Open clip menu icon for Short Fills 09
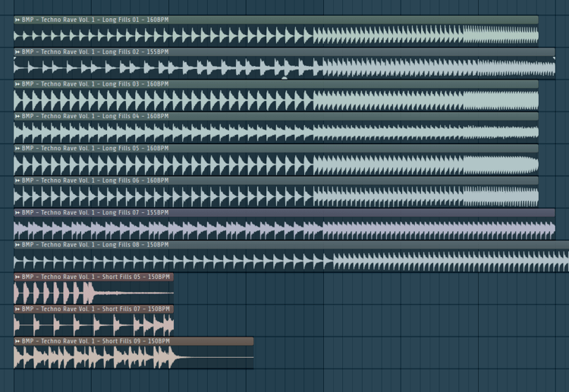Viewport: 569px width, 392px height. (17, 341)
